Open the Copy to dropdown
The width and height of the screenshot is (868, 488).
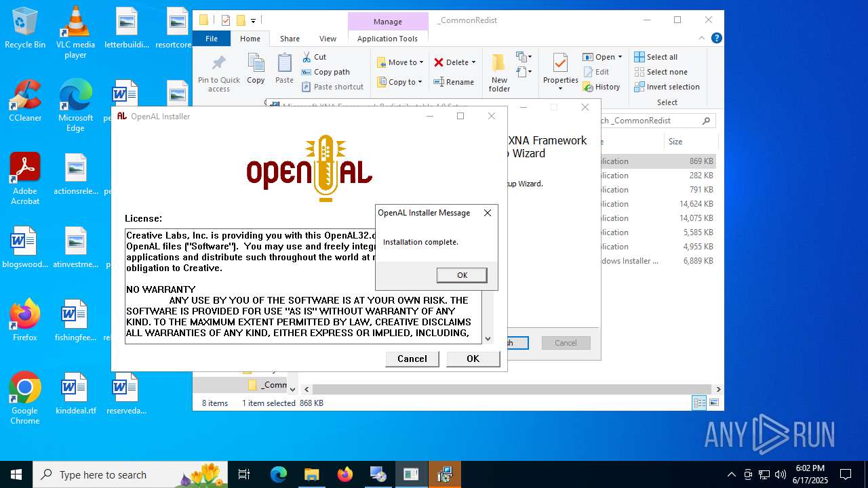400,82
